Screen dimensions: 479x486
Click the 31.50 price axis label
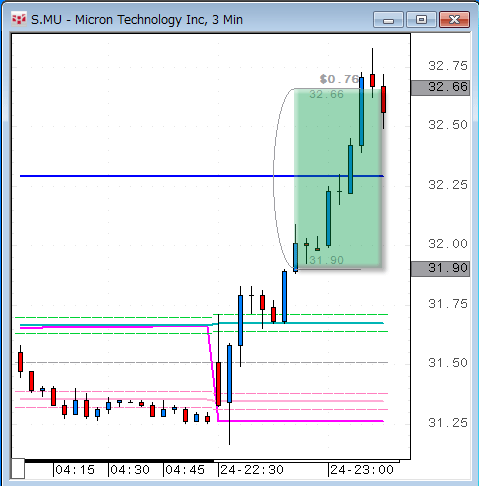tap(448, 363)
